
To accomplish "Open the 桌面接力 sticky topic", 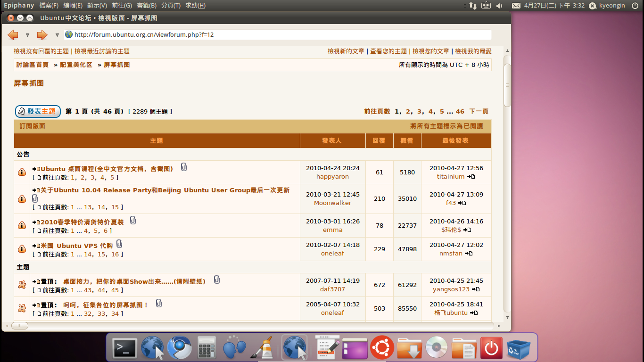I will coord(134,281).
